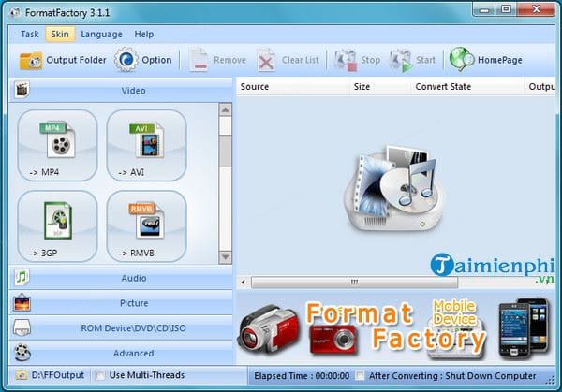Expand the Video section header
The image size is (562, 392).
click(x=121, y=90)
